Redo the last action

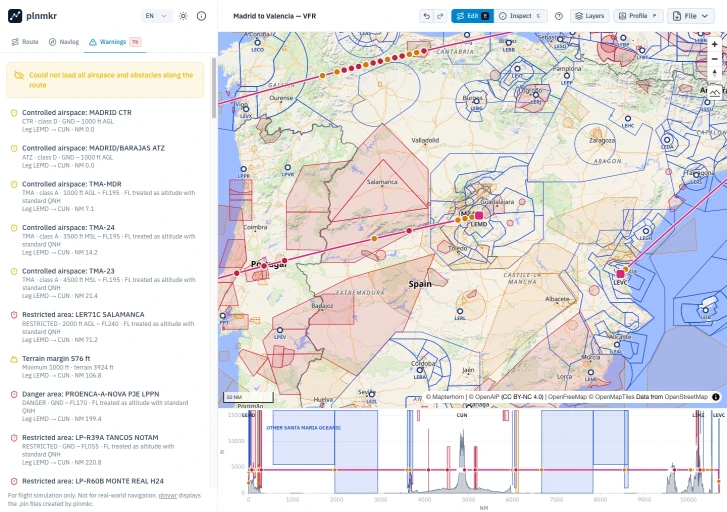(x=440, y=16)
